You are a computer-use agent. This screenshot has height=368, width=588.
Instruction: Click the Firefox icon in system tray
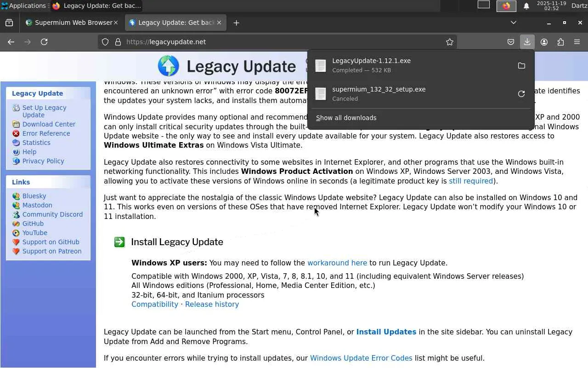tap(506, 6)
